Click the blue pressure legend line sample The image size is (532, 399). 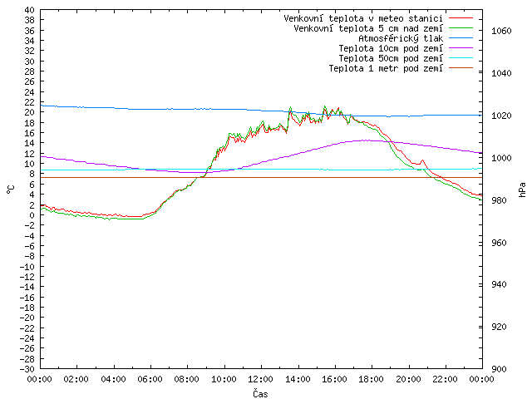(x=461, y=37)
